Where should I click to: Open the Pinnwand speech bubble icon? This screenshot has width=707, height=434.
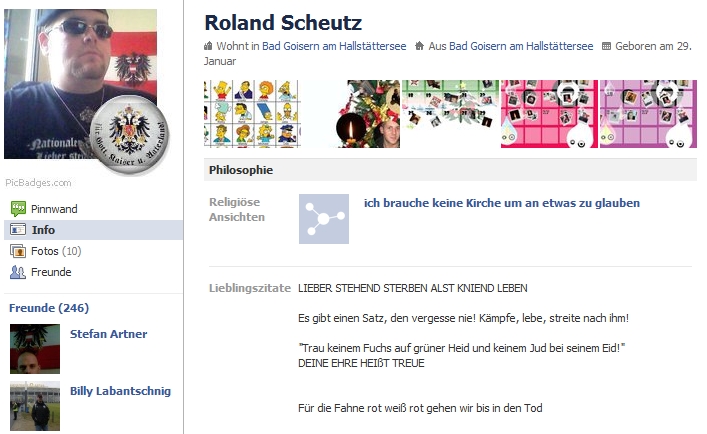[18, 209]
